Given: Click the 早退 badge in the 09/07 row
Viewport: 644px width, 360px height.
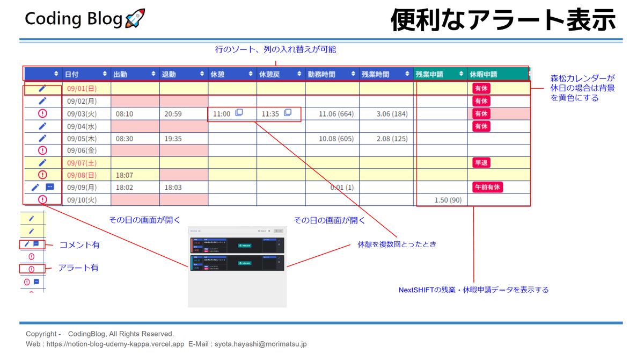Looking at the screenshot, I should point(481,163).
